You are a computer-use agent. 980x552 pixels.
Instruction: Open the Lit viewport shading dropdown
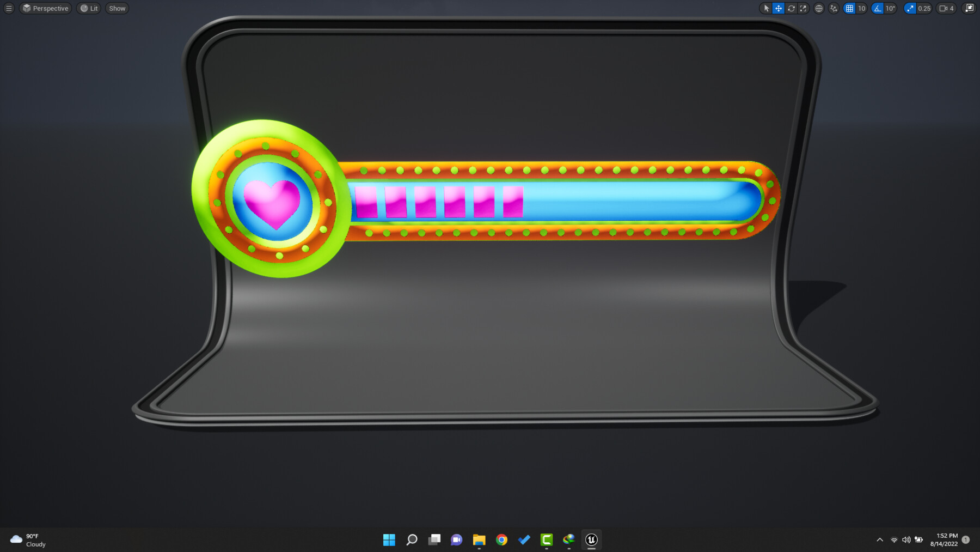(x=88, y=8)
